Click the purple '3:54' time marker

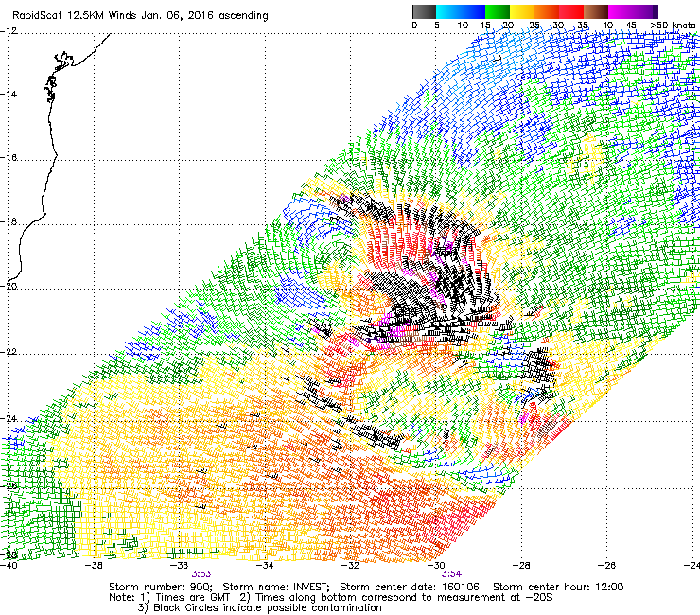pos(451,574)
